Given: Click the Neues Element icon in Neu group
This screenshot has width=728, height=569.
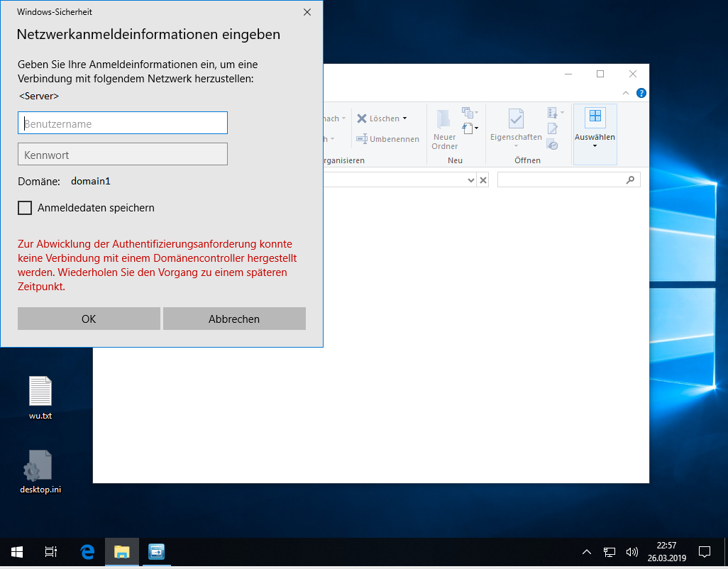Looking at the screenshot, I should pos(467,128).
